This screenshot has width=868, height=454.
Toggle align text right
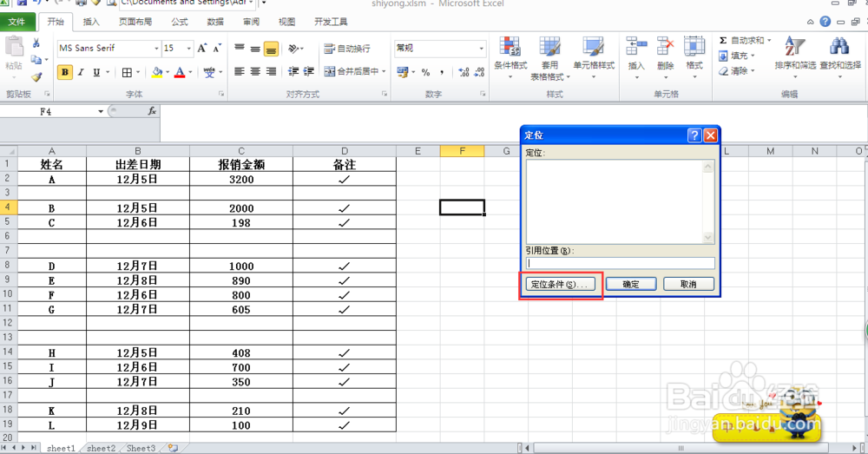(271, 71)
